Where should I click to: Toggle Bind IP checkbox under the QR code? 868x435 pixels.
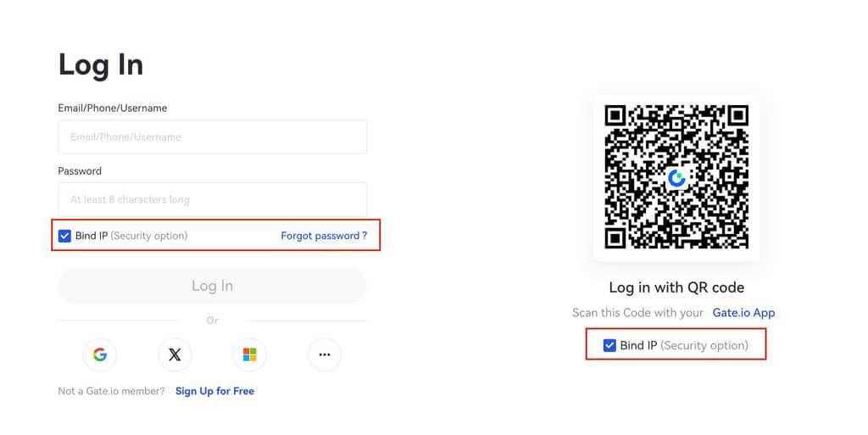coord(609,345)
